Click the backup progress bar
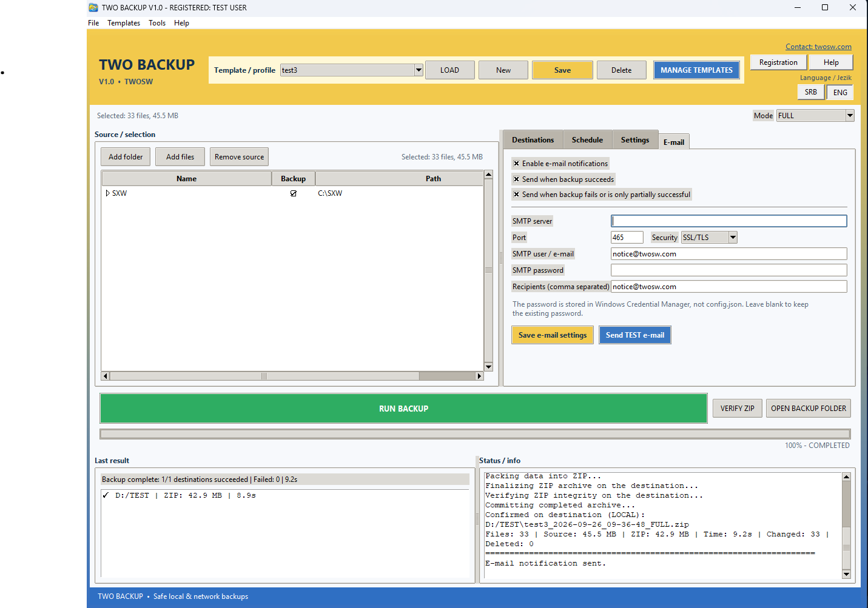The height and width of the screenshot is (608, 868). click(x=475, y=434)
